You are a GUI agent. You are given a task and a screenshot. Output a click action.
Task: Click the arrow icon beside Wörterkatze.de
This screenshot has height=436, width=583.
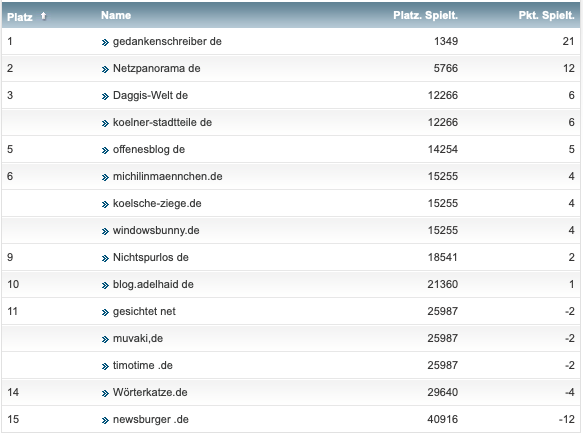point(105,394)
